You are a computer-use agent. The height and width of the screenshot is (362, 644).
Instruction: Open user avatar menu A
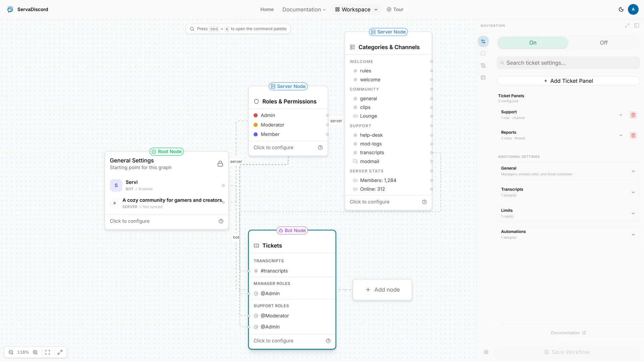click(x=633, y=9)
